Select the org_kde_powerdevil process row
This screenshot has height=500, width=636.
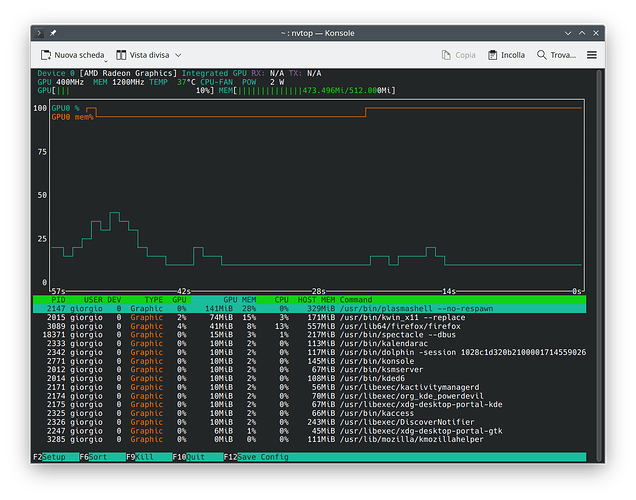[x=309, y=396]
